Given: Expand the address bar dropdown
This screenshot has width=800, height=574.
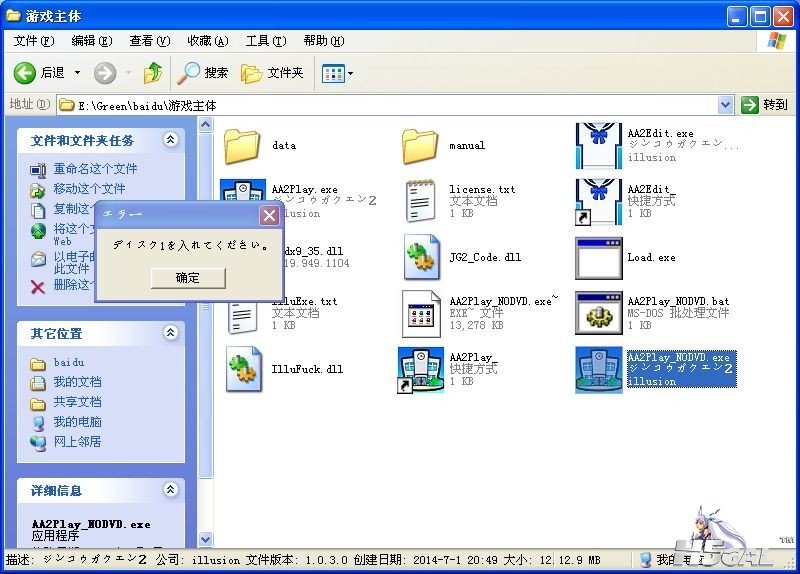Looking at the screenshot, I should [726, 105].
